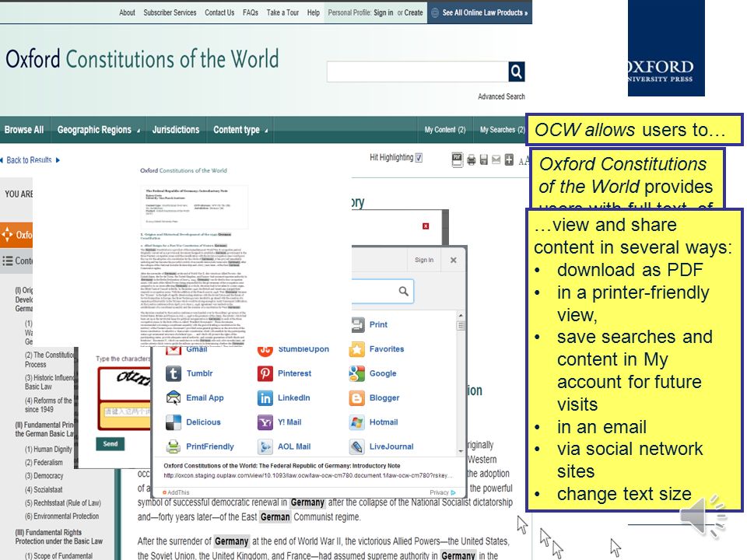Screen dimensions: 747x560
Task: Expand Content type dropdown menu
Action: [x=240, y=130]
